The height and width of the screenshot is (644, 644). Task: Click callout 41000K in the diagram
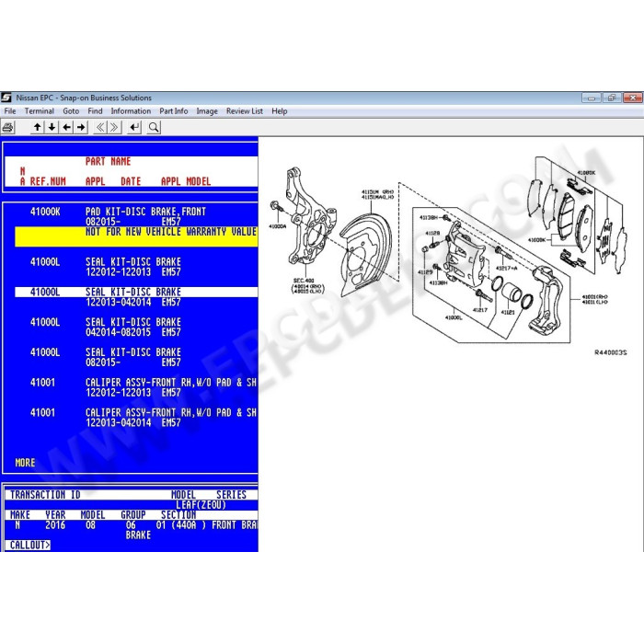tap(536, 240)
